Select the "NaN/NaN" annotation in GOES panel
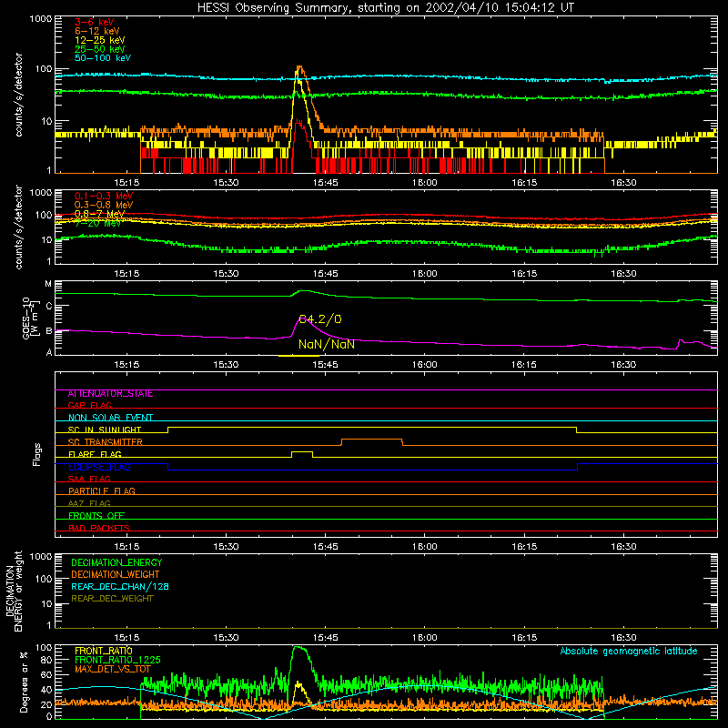Image resolution: width=728 pixels, height=728 pixels. 327,344
